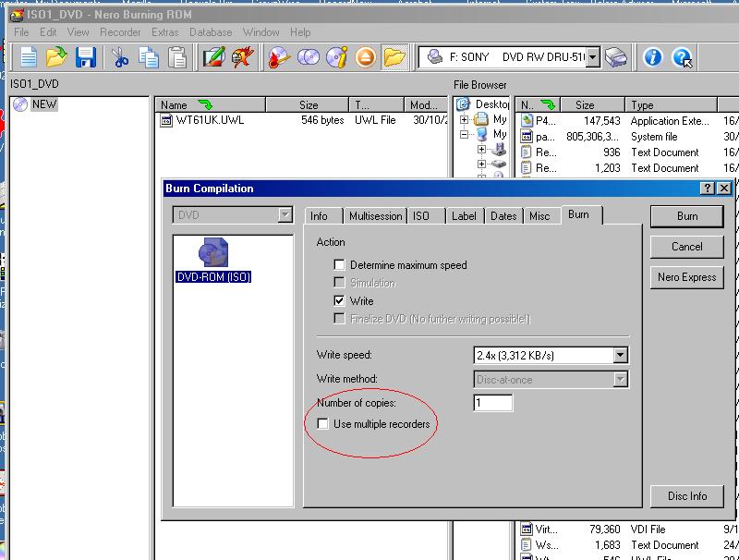The width and height of the screenshot is (739, 560).
Task: Open the Database menu
Action: pyautogui.click(x=211, y=32)
